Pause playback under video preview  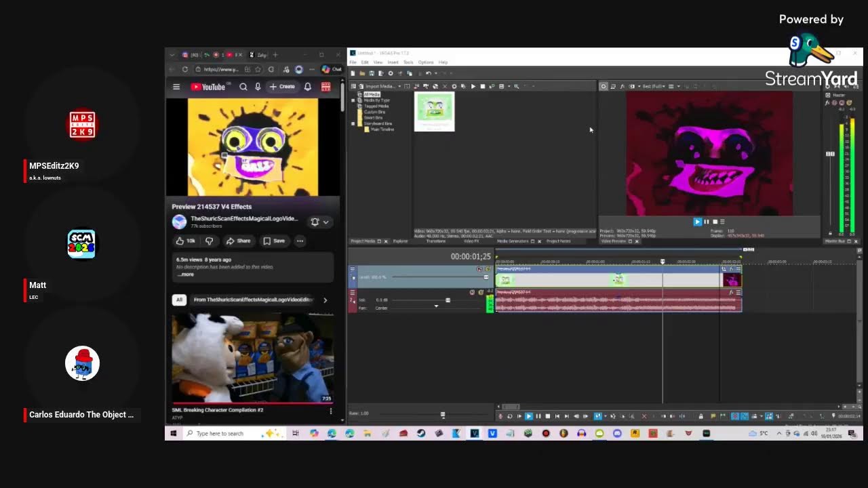pyautogui.click(x=706, y=222)
